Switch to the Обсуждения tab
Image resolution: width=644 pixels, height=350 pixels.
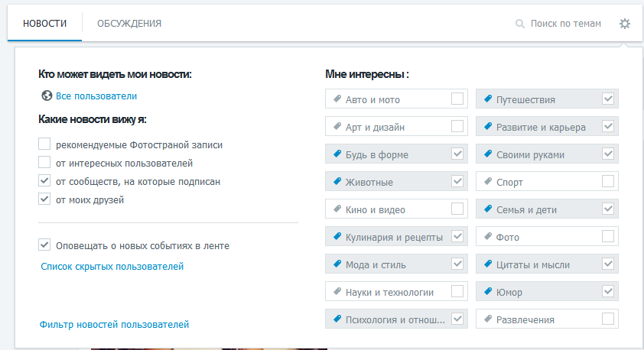pos(129,24)
